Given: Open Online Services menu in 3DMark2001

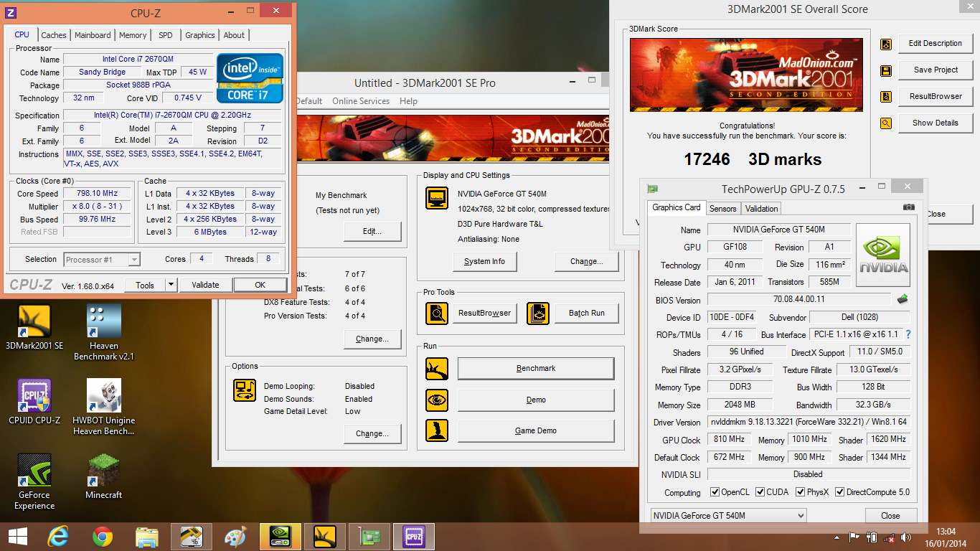Looking at the screenshot, I should [x=361, y=101].
